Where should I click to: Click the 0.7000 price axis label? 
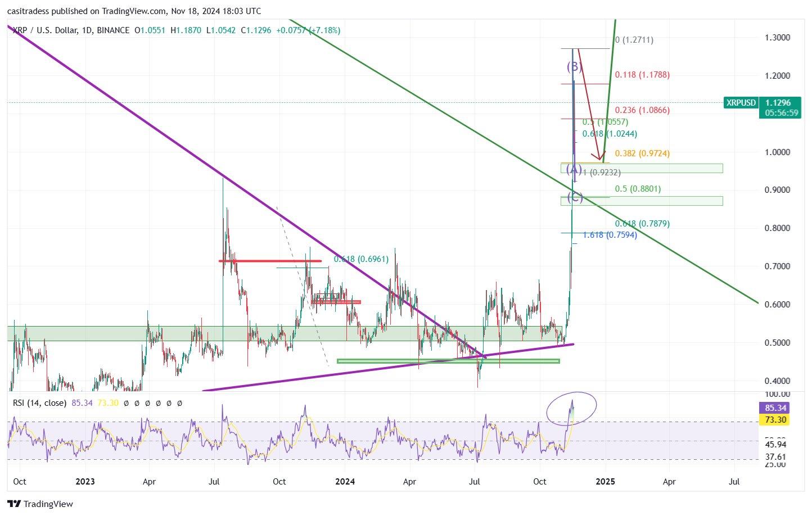pos(777,266)
